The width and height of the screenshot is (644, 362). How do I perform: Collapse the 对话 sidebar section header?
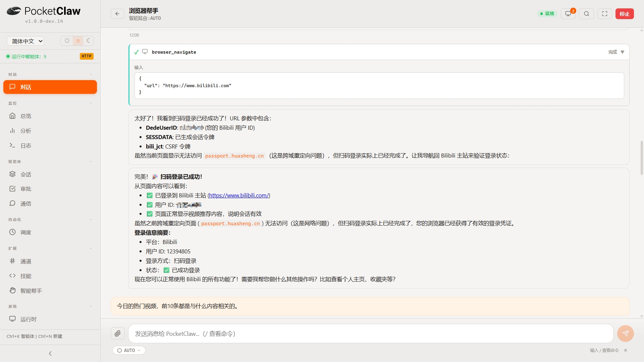coord(50,74)
